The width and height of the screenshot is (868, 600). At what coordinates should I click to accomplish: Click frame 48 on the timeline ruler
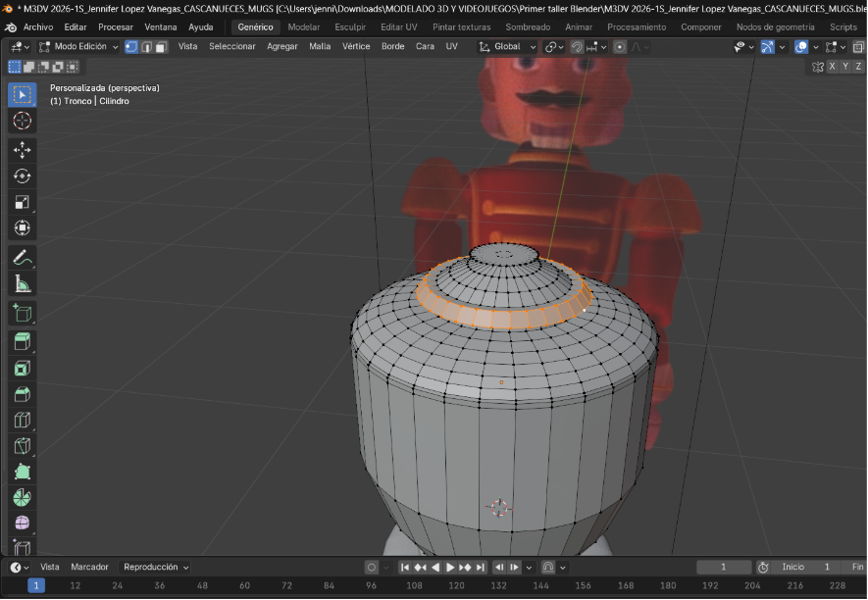(x=202, y=582)
